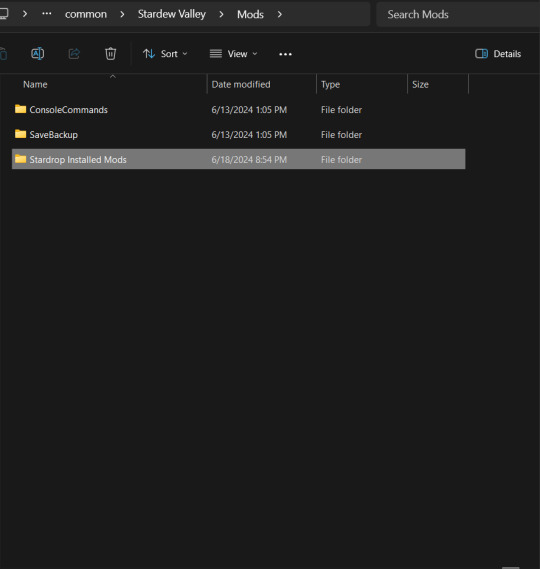Expand the chevron after Stardew Valley
The height and width of the screenshot is (569, 540).
click(x=221, y=15)
